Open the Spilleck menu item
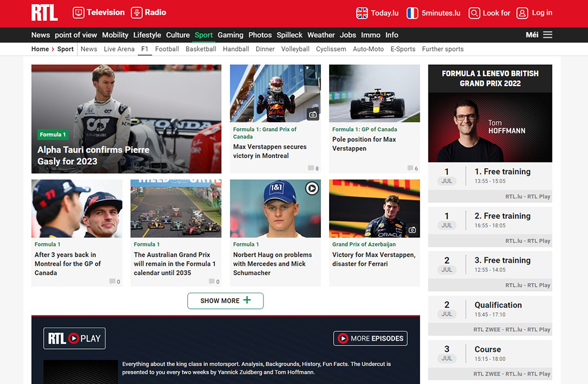This screenshot has width=588, height=384. click(x=289, y=35)
